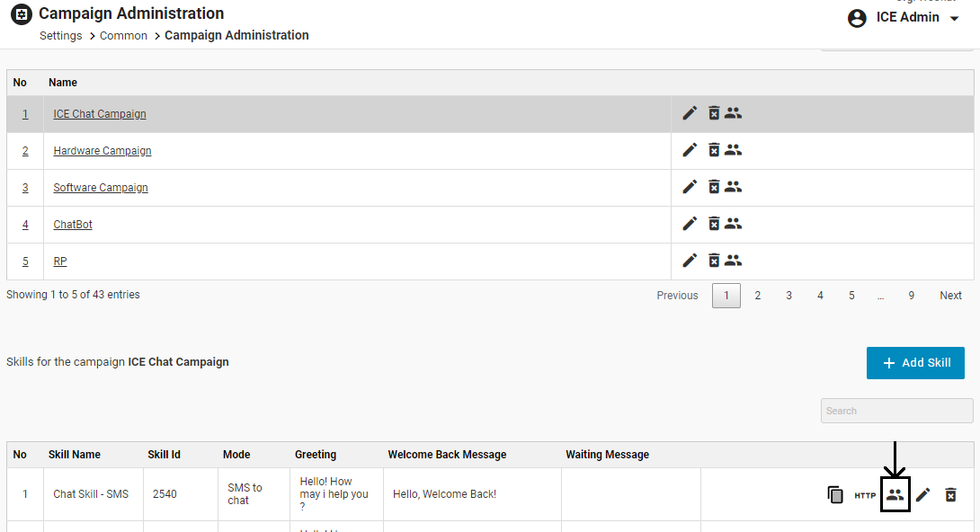Click the edit pencil for ChatBot campaign

click(690, 224)
